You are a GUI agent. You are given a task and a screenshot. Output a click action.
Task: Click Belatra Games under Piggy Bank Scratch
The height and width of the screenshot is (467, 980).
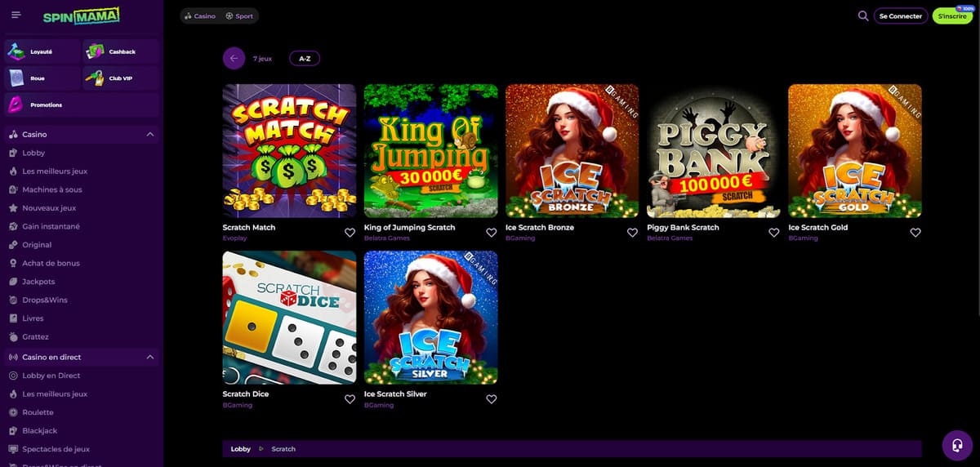click(670, 238)
